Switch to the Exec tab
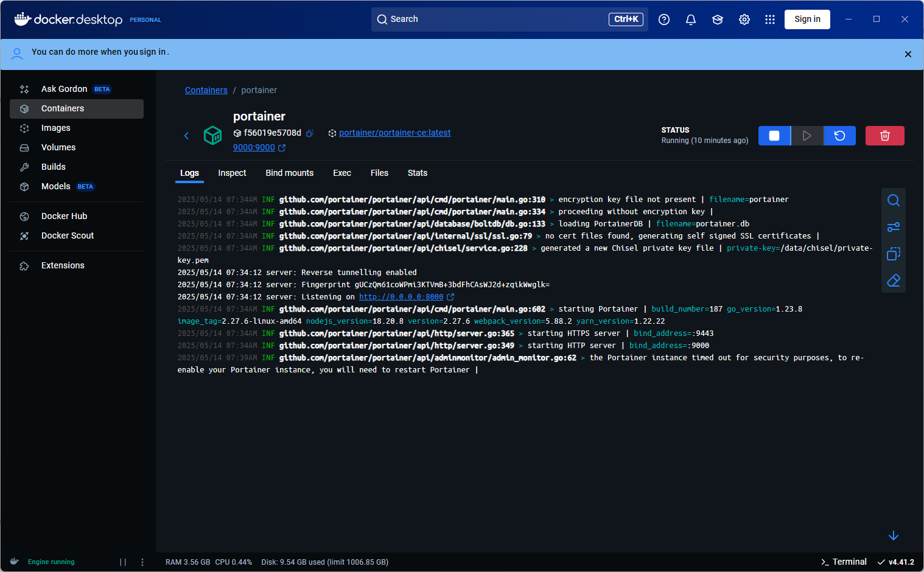 coord(342,173)
